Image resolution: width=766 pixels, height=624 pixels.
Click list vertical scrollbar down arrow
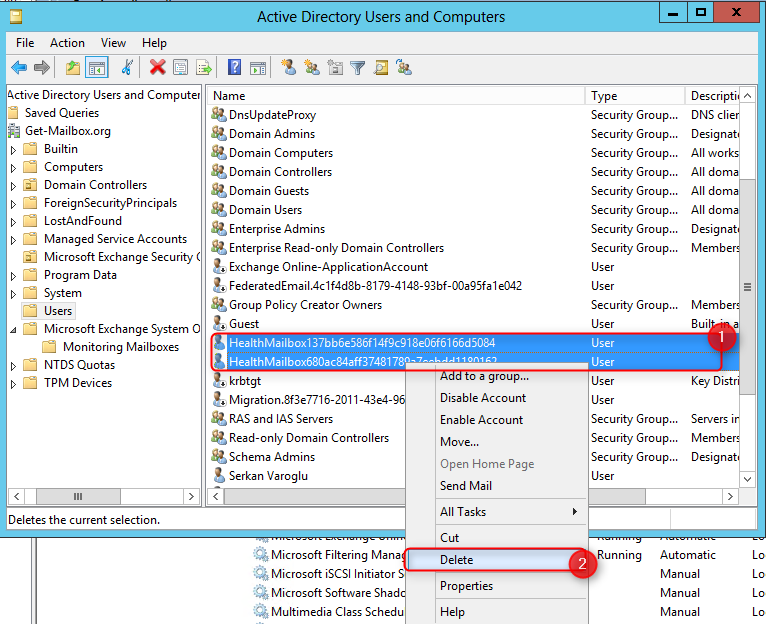point(747,479)
